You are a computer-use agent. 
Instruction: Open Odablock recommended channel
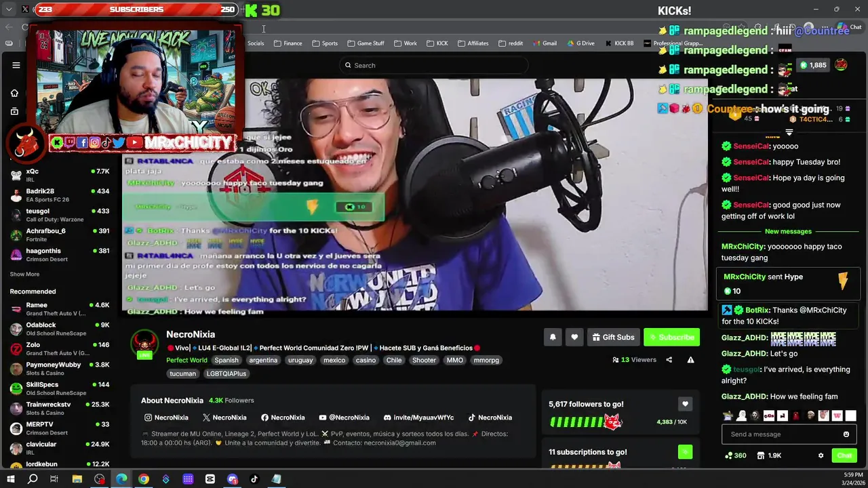click(60, 329)
